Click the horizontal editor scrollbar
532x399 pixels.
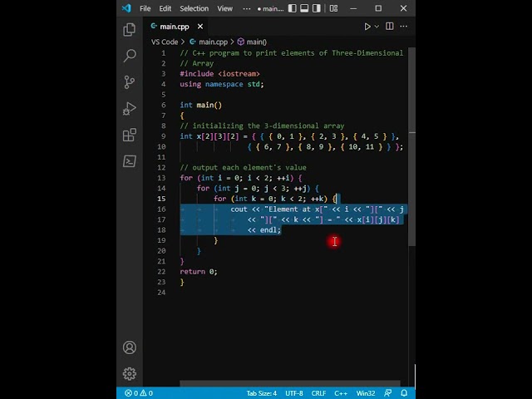(x=290, y=383)
